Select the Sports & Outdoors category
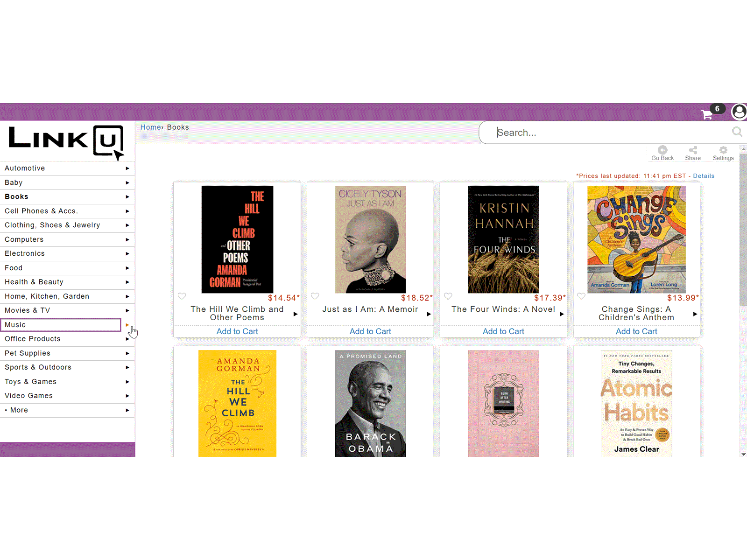 coord(38,367)
